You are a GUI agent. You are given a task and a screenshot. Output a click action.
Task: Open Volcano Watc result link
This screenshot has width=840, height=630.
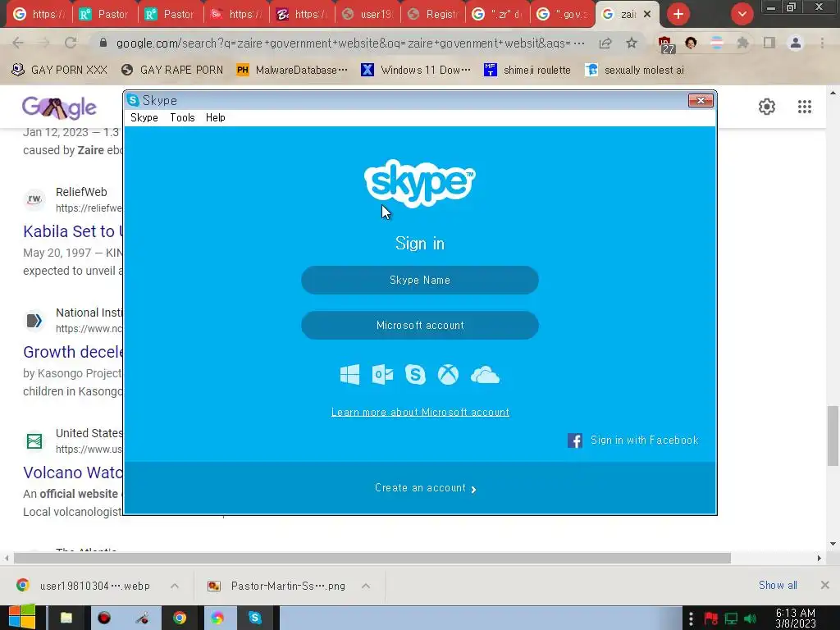click(73, 472)
